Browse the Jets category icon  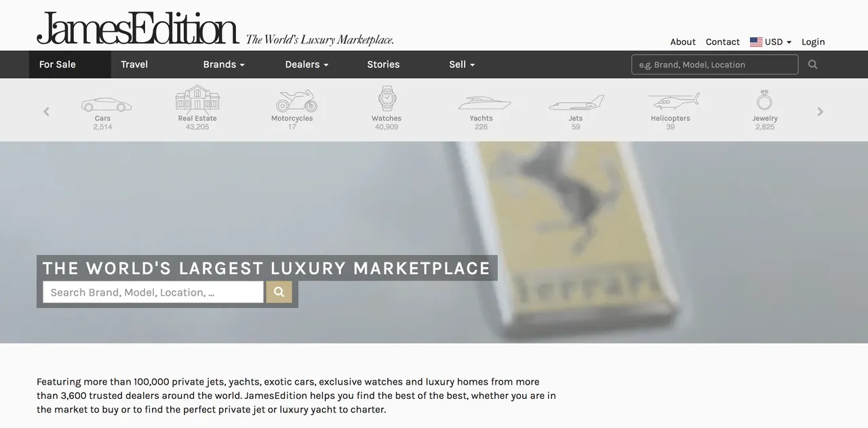[576, 103]
